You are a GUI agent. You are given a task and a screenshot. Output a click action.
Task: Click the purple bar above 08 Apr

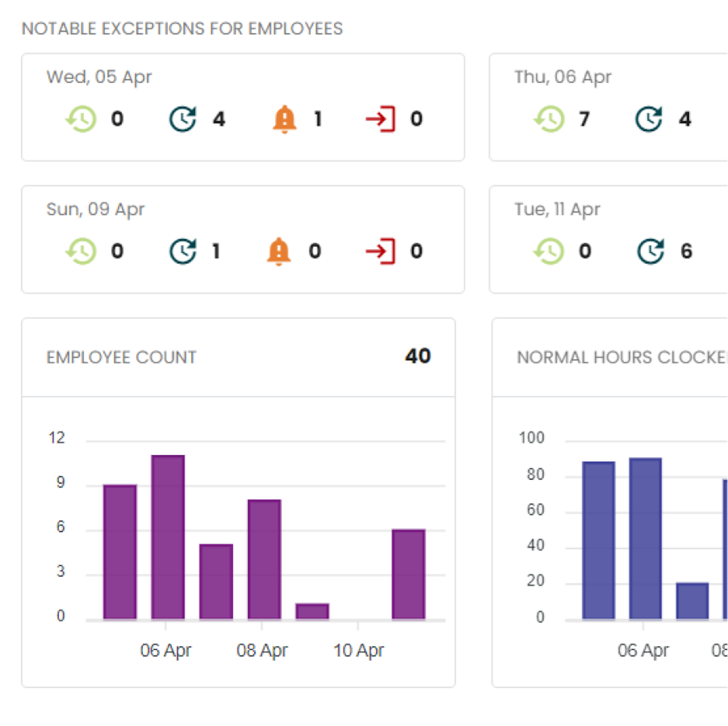264,559
